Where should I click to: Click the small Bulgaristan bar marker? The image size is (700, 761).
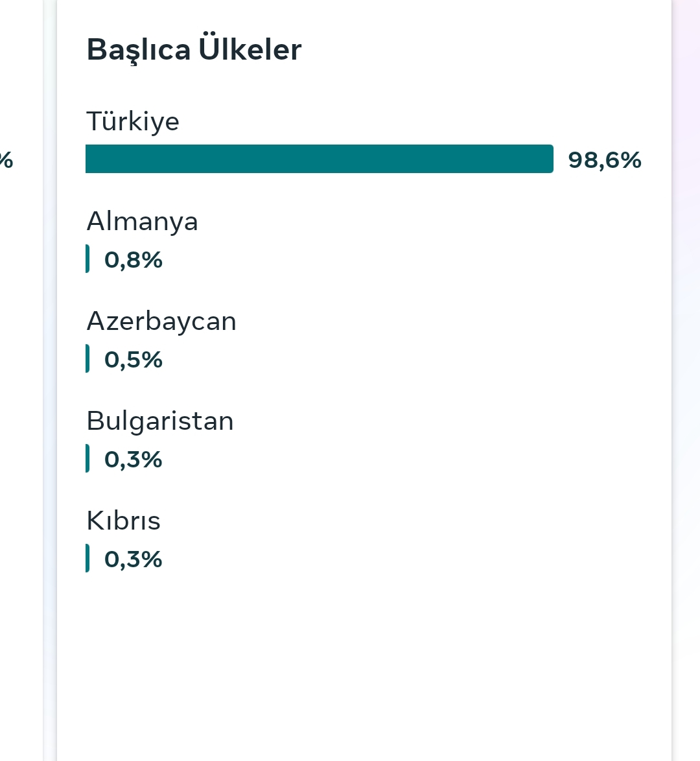pos(87,458)
